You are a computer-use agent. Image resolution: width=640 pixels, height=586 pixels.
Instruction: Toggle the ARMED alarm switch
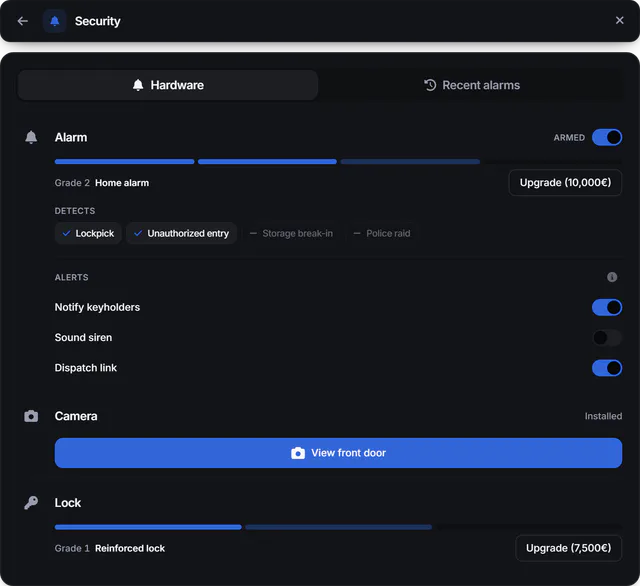click(x=607, y=137)
